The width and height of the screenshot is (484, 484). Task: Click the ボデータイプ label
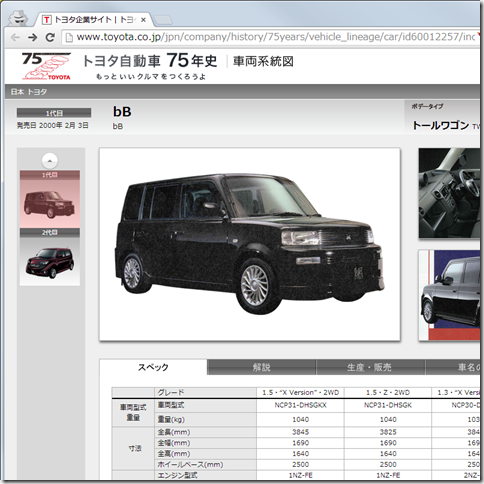[x=427, y=106]
